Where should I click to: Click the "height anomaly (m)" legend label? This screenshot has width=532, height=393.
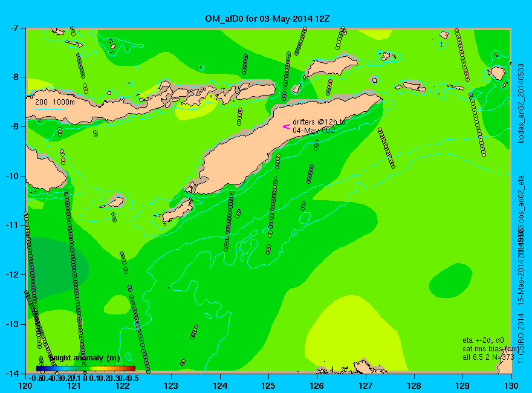click(85, 358)
